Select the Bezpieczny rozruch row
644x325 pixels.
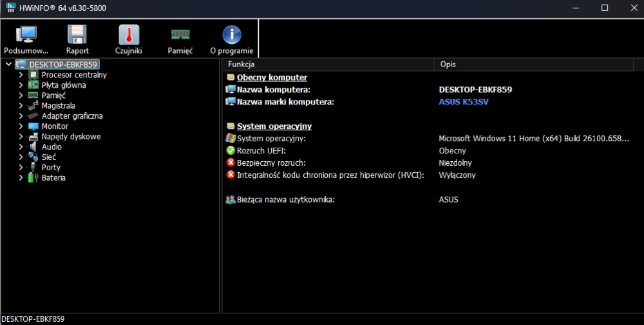pyautogui.click(x=433, y=163)
